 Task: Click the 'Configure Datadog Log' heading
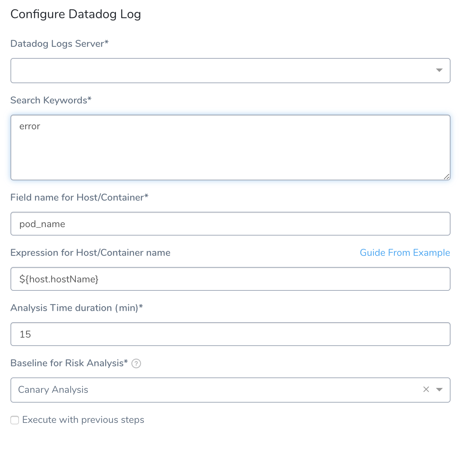click(x=76, y=14)
